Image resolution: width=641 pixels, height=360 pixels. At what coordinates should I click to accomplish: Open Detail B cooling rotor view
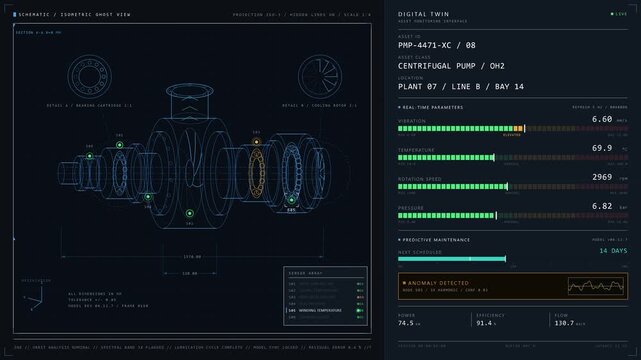pyautogui.click(x=320, y=76)
